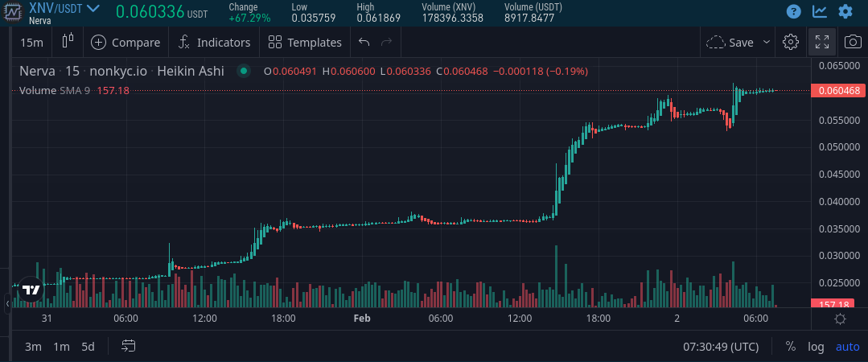Viewport: 868px width, 362px height.
Task: Click the High 0.061869 value
Action: 379,18
